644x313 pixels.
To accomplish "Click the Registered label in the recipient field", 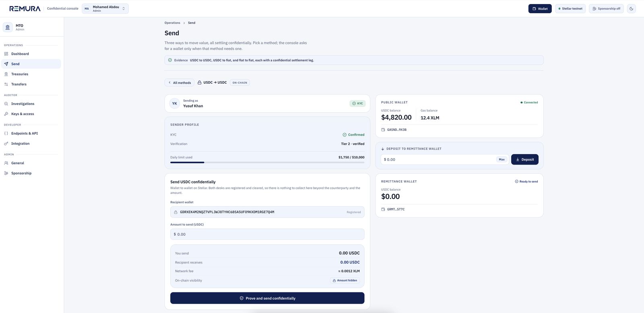I will click(x=354, y=212).
